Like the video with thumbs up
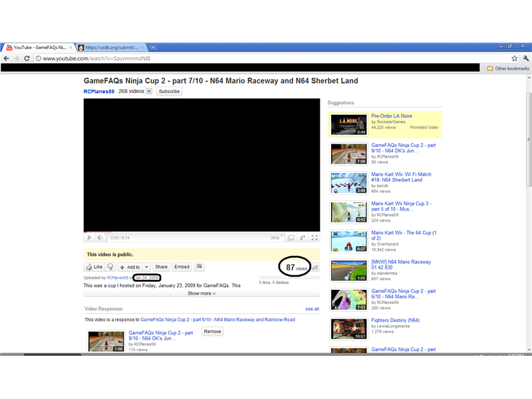This screenshot has width=532, height=399. point(94,267)
